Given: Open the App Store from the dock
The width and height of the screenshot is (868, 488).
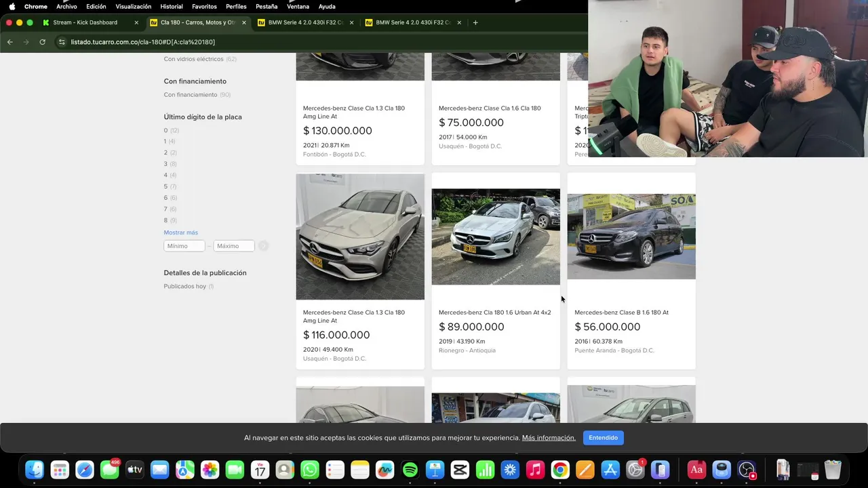Looking at the screenshot, I should point(610,470).
